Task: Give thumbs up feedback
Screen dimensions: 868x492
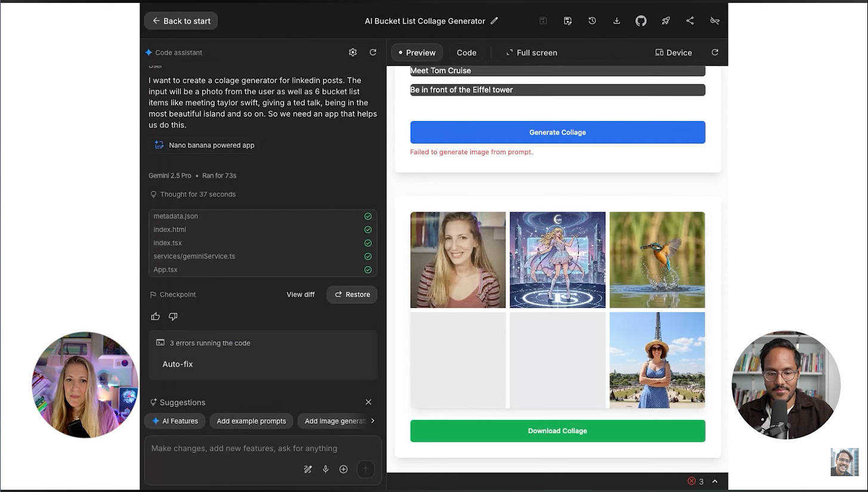Action: [156, 316]
